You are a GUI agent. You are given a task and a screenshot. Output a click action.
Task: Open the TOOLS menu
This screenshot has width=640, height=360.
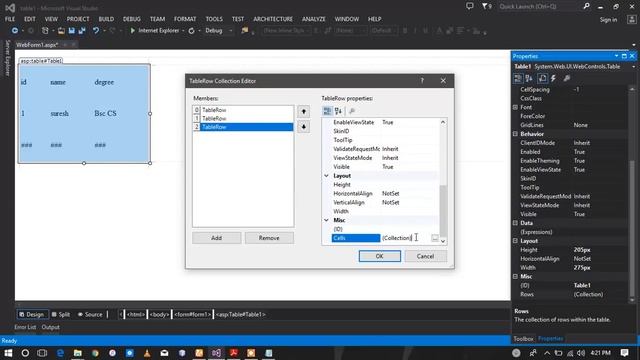pyautogui.click(x=214, y=19)
